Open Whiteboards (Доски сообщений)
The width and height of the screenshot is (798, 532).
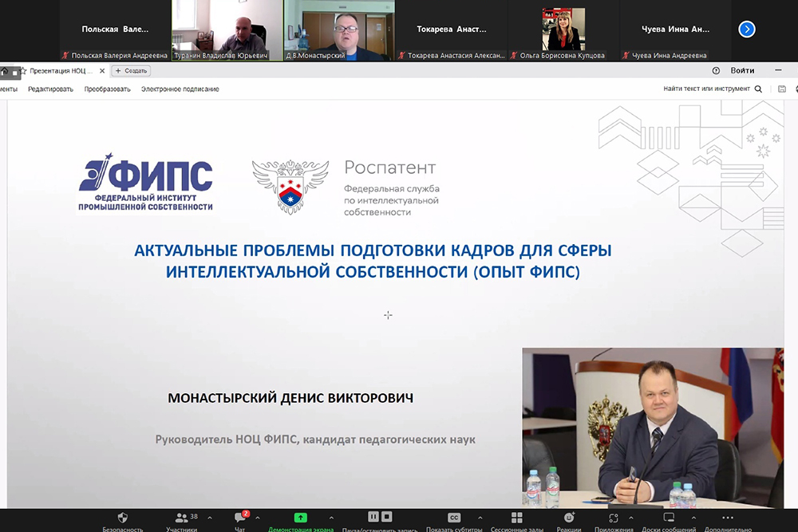tap(669, 518)
